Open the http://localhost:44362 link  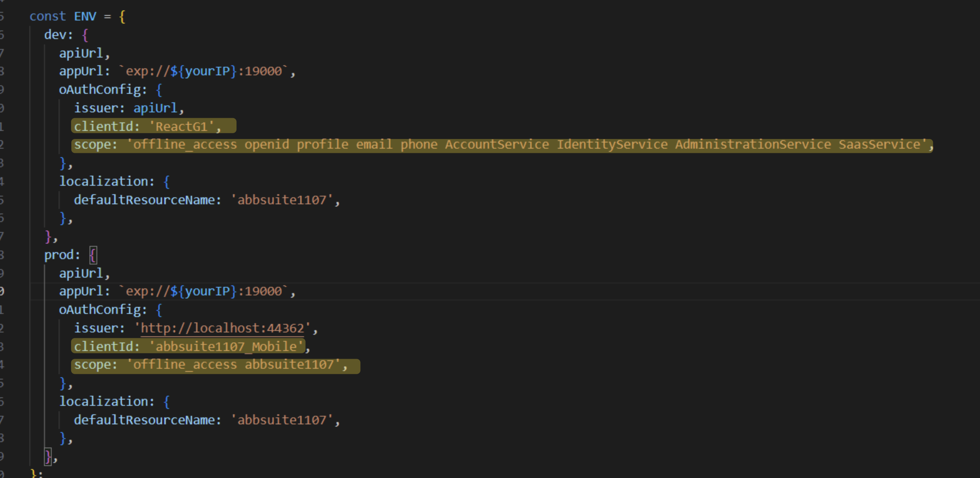click(222, 328)
